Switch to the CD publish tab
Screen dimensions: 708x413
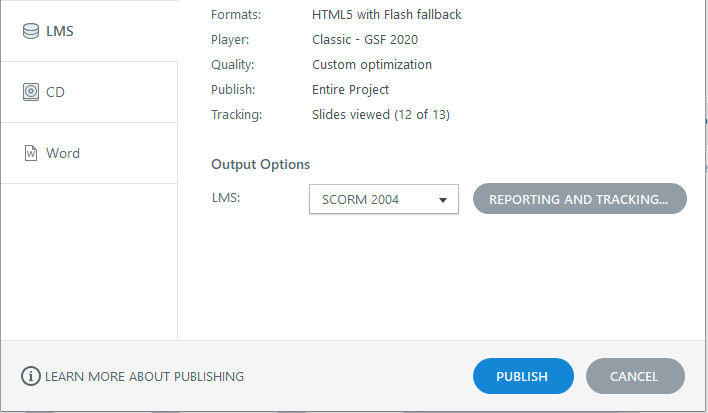(x=89, y=92)
